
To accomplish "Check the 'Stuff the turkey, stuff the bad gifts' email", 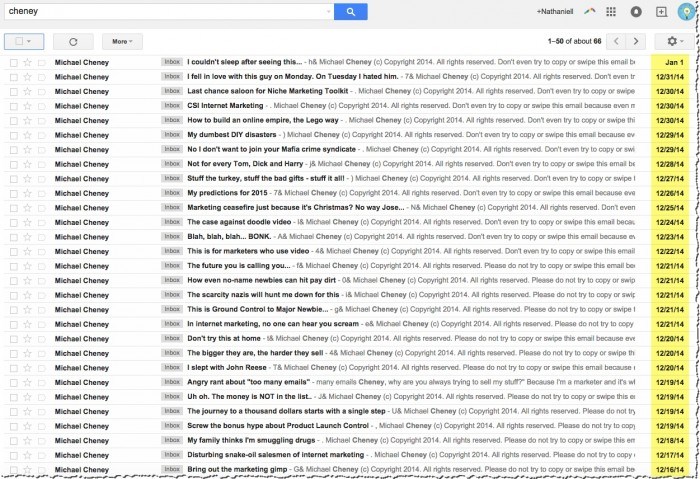I will click(14, 179).
